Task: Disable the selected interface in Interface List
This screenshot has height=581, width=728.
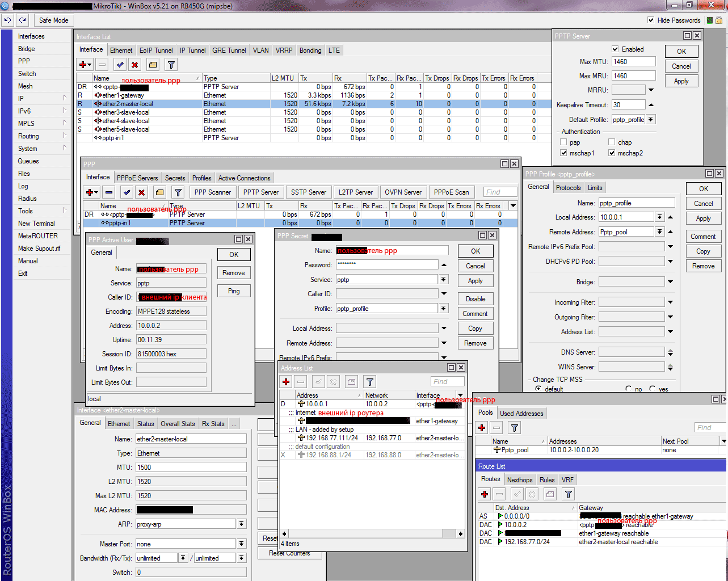Action: coord(134,65)
